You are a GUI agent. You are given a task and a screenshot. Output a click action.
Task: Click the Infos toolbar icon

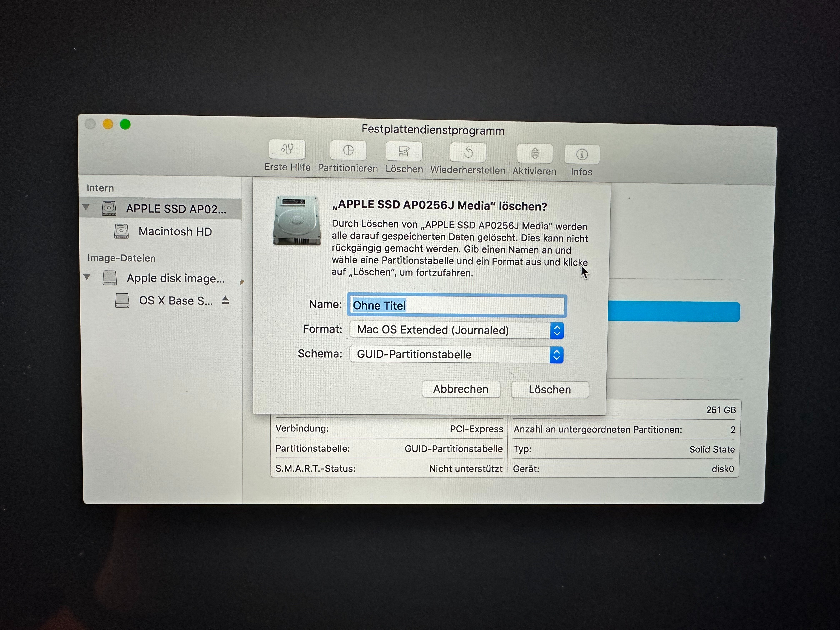[582, 155]
